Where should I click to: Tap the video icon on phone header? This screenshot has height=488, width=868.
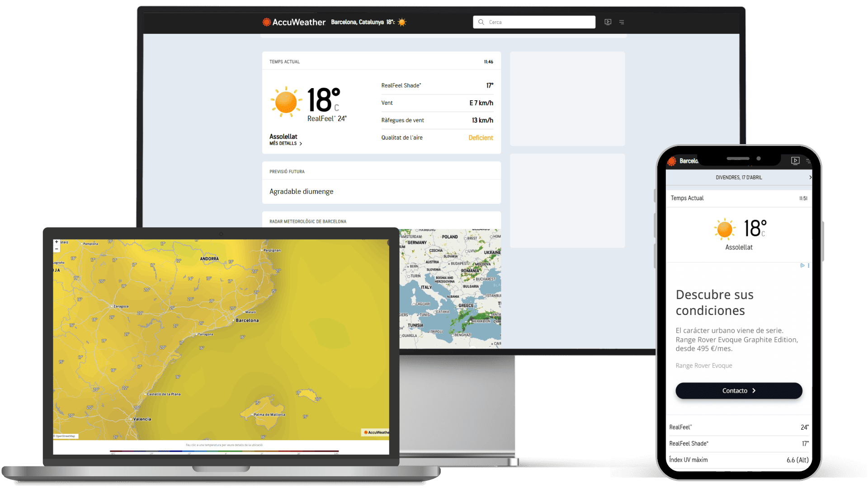click(x=795, y=160)
